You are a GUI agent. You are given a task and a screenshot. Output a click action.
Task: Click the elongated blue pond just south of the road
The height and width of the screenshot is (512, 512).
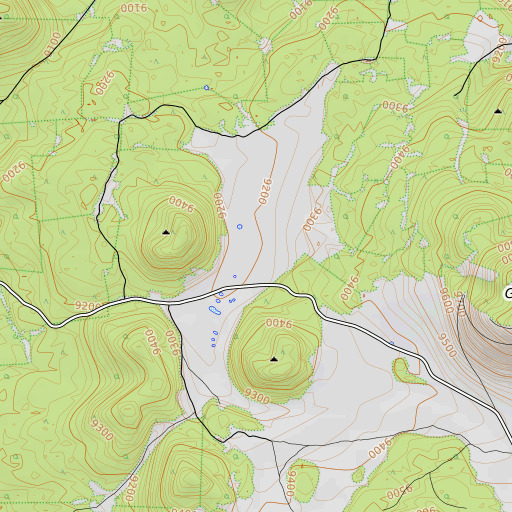click(x=215, y=311)
